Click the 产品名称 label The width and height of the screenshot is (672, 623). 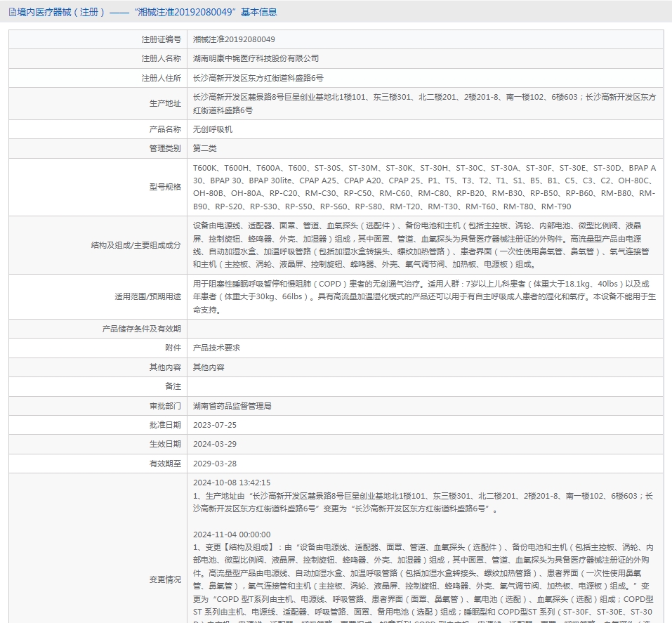165,129
